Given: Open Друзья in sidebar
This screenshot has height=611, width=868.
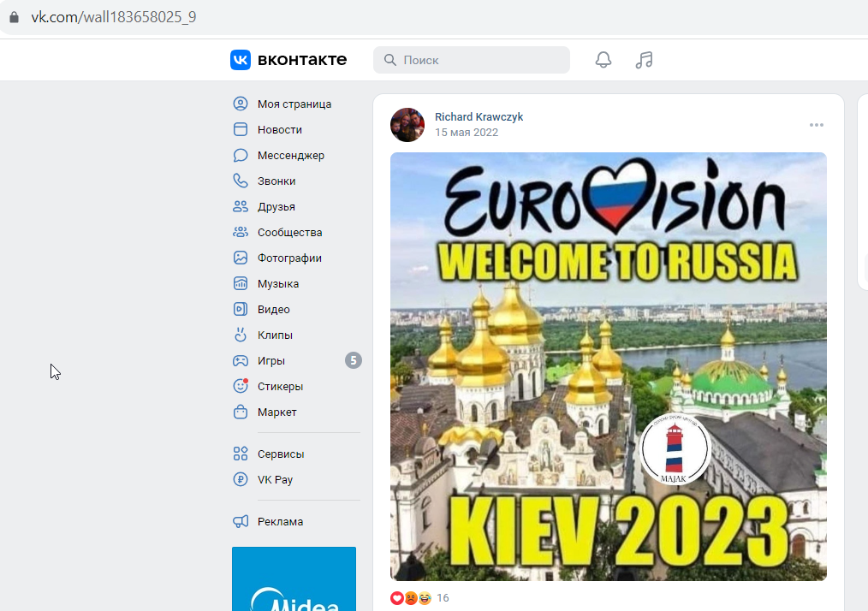Looking at the screenshot, I should (x=276, y=206).
